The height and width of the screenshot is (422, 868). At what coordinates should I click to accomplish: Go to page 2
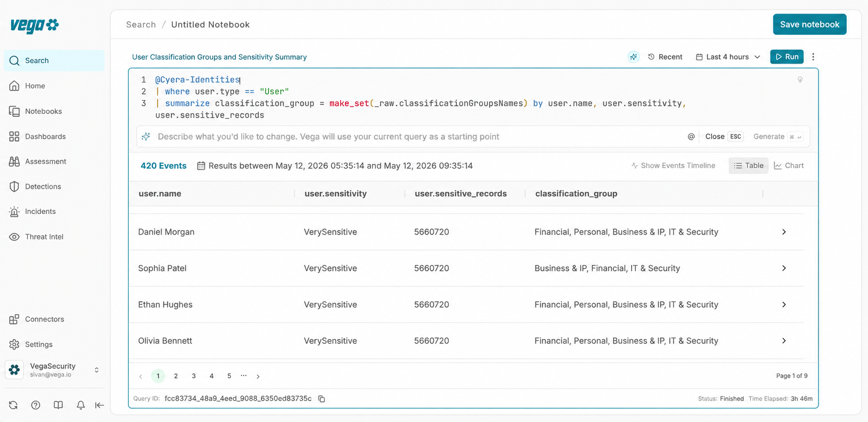176,376
